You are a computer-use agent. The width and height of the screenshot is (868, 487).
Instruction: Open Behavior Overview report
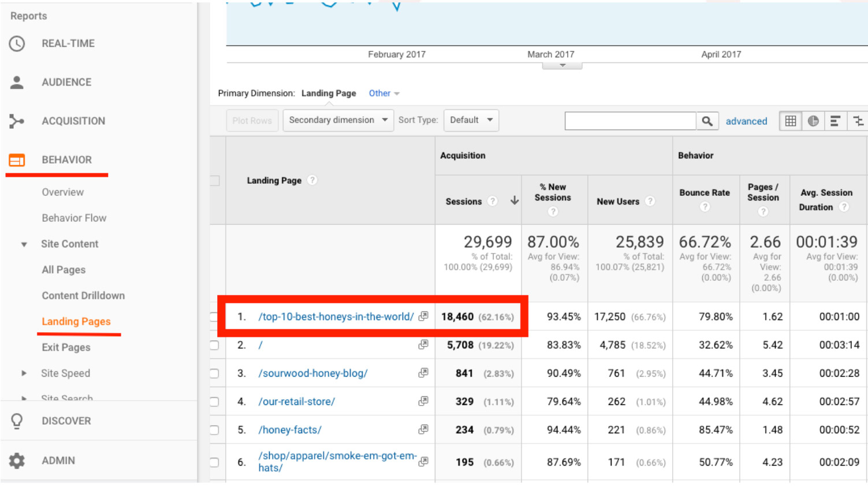tap(62, 192)
